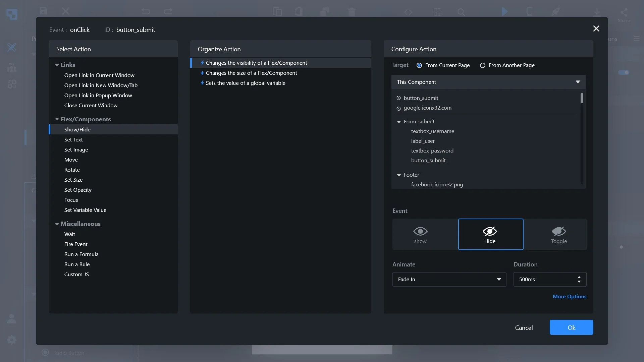The image size is (644, 362).
Task: Collapse the Form_submit tree group
Action: [399, 122]
